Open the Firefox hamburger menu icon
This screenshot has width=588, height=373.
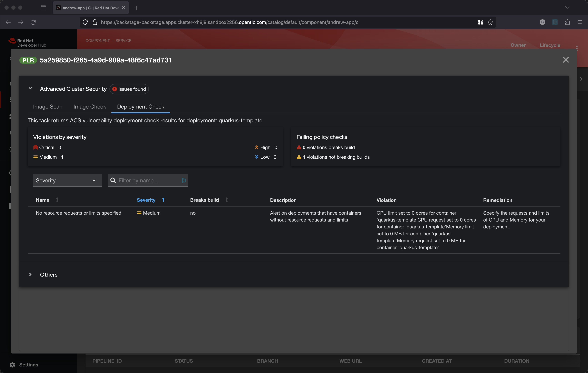coord(580,22)
